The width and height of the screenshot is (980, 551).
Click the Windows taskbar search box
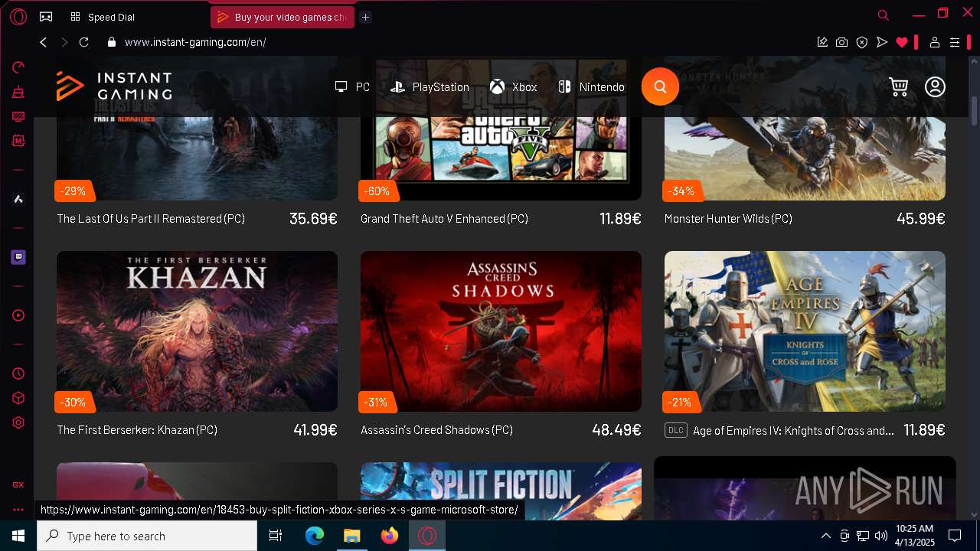tap(147, 536)
